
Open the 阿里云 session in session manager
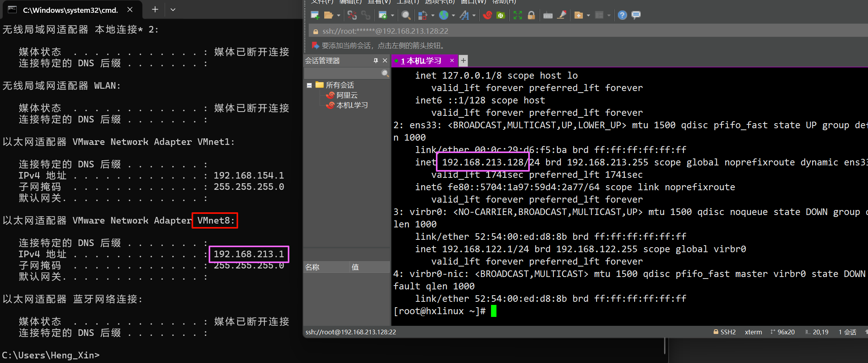click(347, 95)
